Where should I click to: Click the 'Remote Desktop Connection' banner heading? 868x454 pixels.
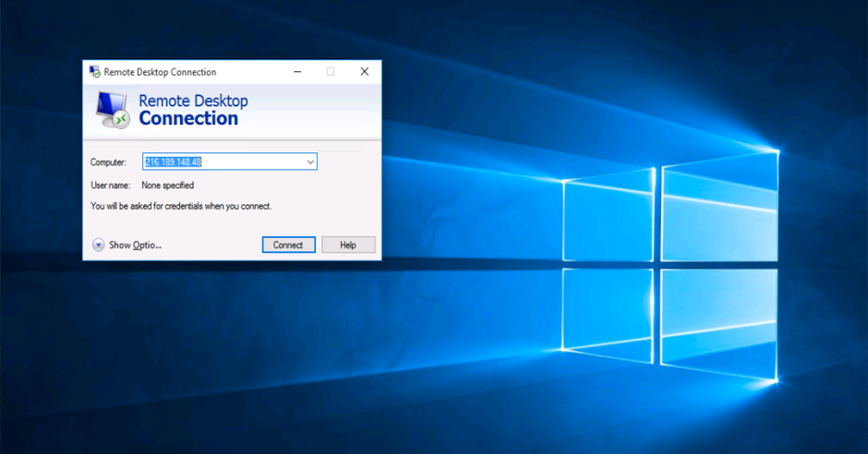tap(193, 110)
